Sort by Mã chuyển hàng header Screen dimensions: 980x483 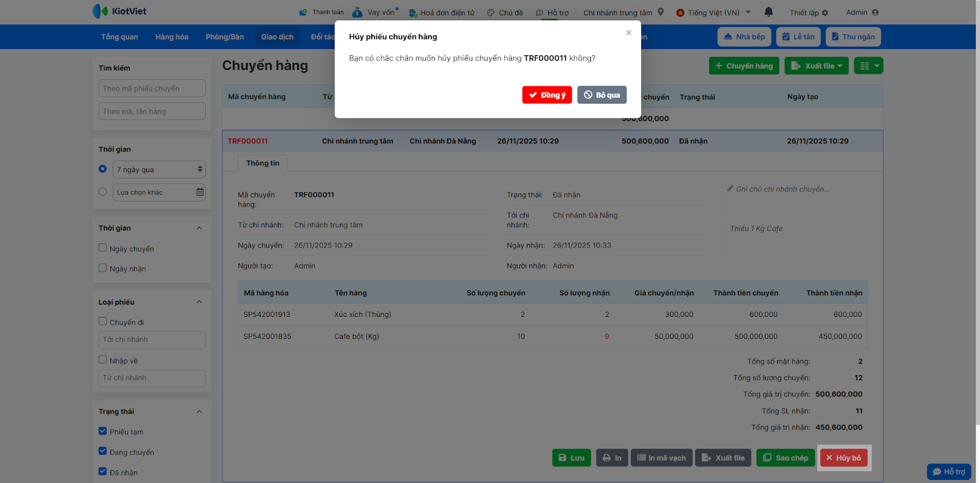pyautogui.click(x=257, y=97)
